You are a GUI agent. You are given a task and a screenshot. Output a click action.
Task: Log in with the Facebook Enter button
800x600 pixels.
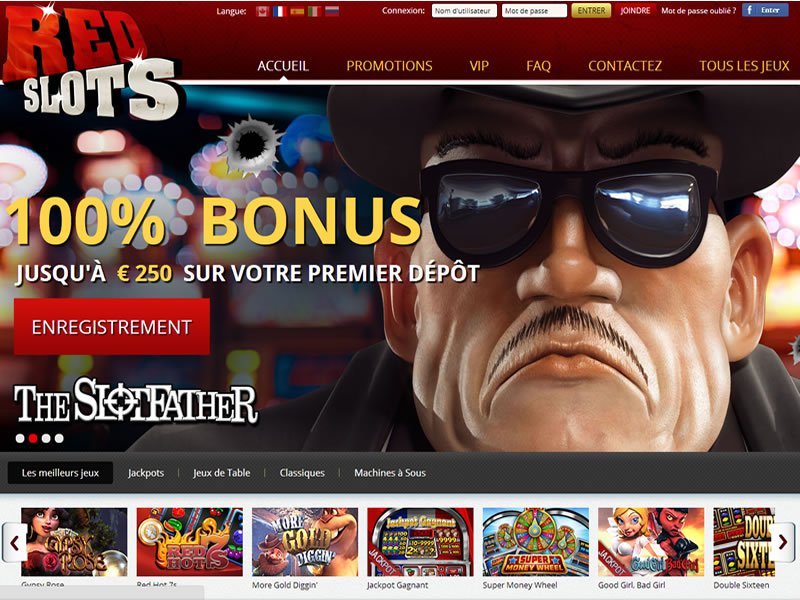pos(765,10)
